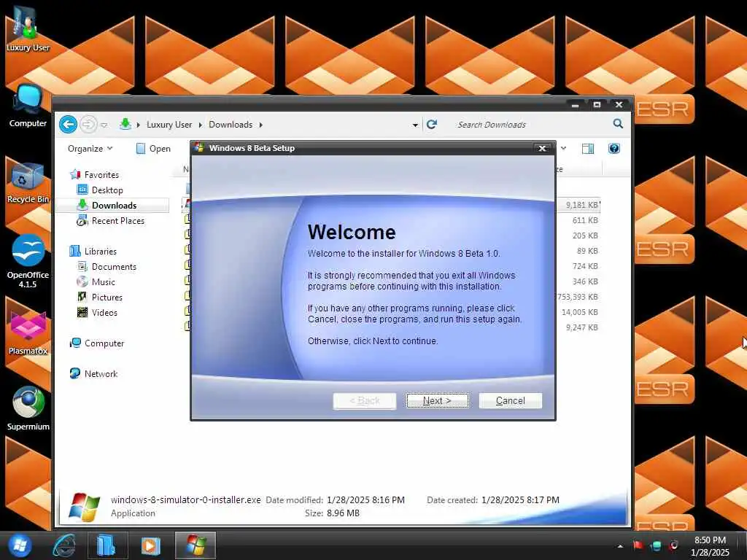Viewport: 747px width, 560px height.
Task: Select Favorites in the navigation pane
Action: pyautogui.click(x=95, y=175)
